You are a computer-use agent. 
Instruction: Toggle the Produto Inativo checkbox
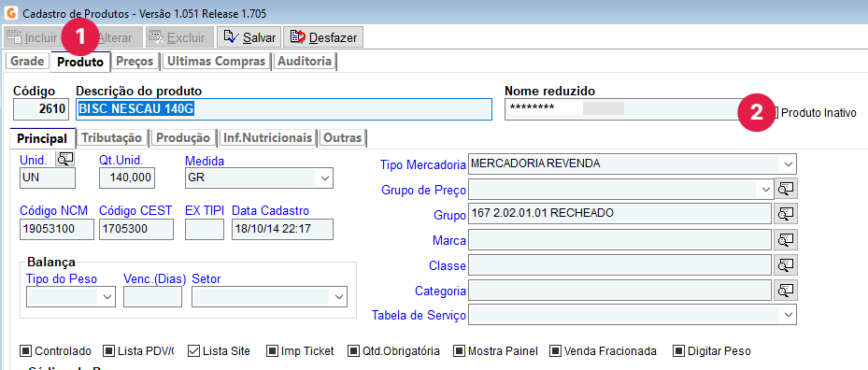[x=776, y=113]
